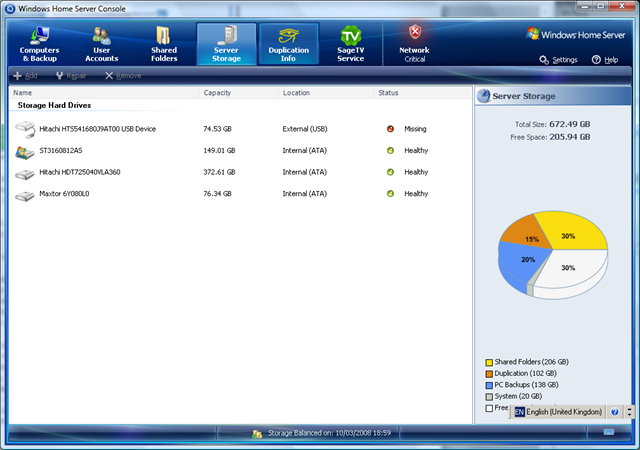Image resolution: width=640 pixels, height=450 pixels.
Task: Open Settings from the top right
Action: (558, 60)
